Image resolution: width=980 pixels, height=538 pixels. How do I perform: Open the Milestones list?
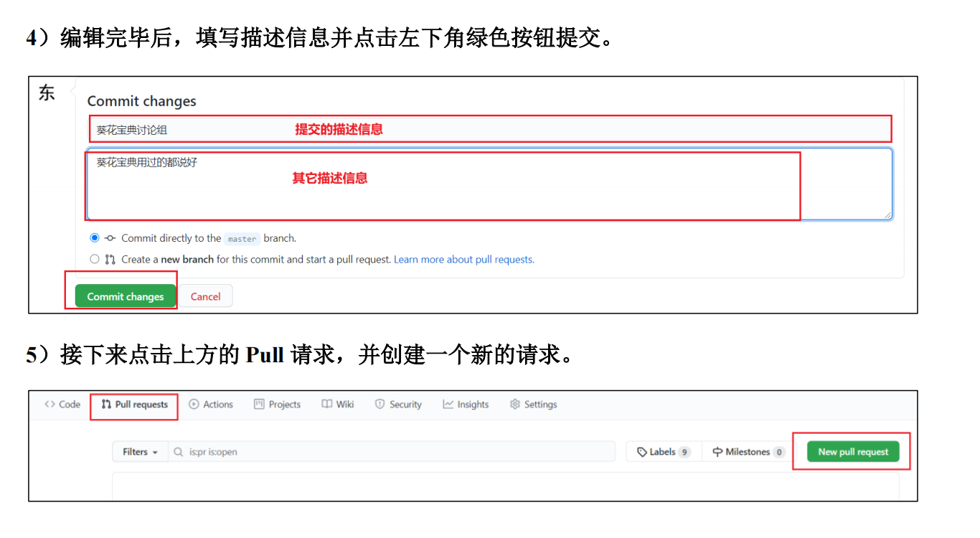(748, 452)
